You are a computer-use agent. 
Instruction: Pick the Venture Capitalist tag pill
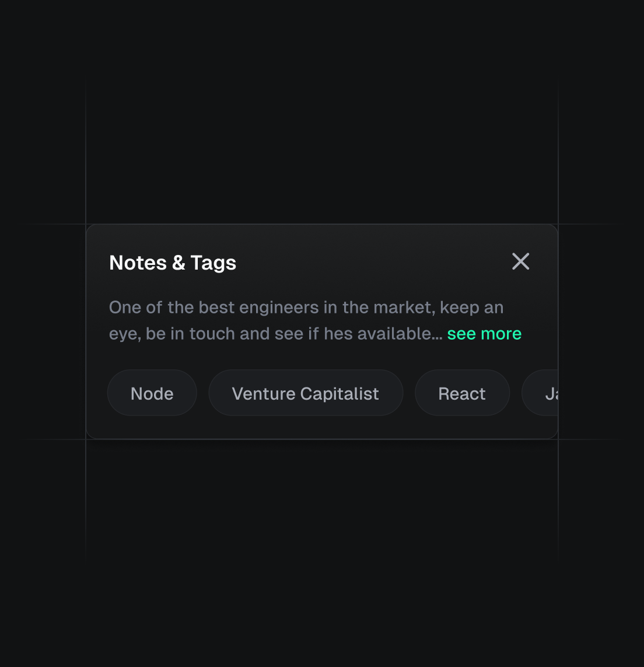(306, 393)
